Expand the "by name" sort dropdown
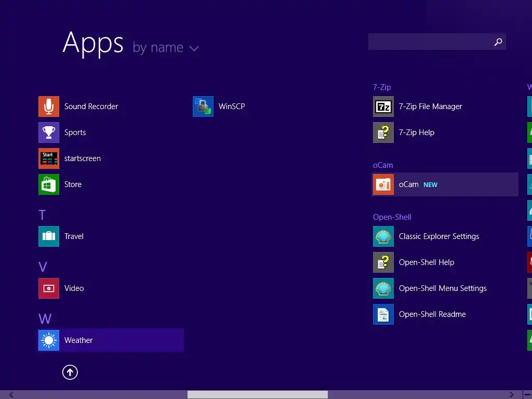 tap(165, 47)
